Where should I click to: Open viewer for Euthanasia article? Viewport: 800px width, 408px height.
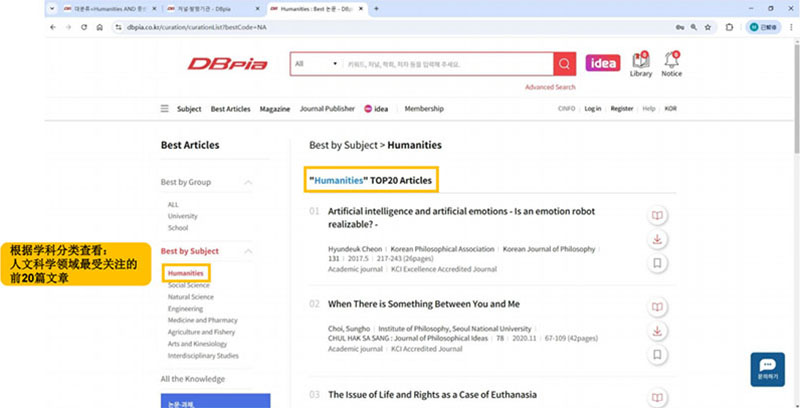pos(657,398)
